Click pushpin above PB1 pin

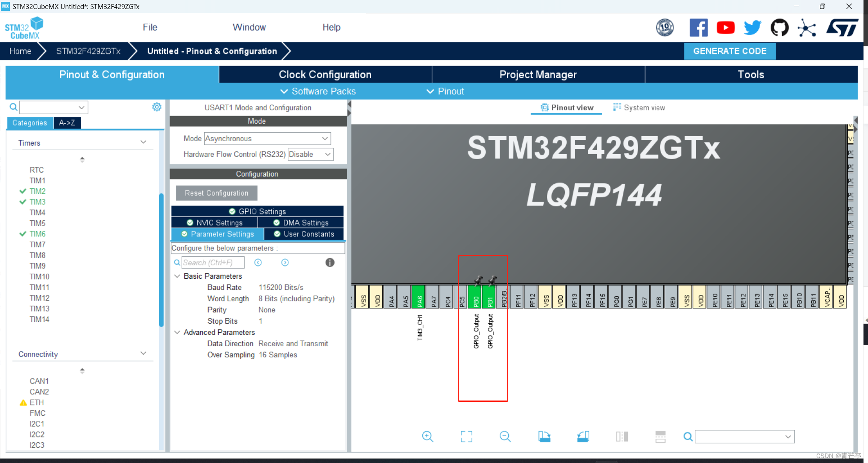(492, 280)
